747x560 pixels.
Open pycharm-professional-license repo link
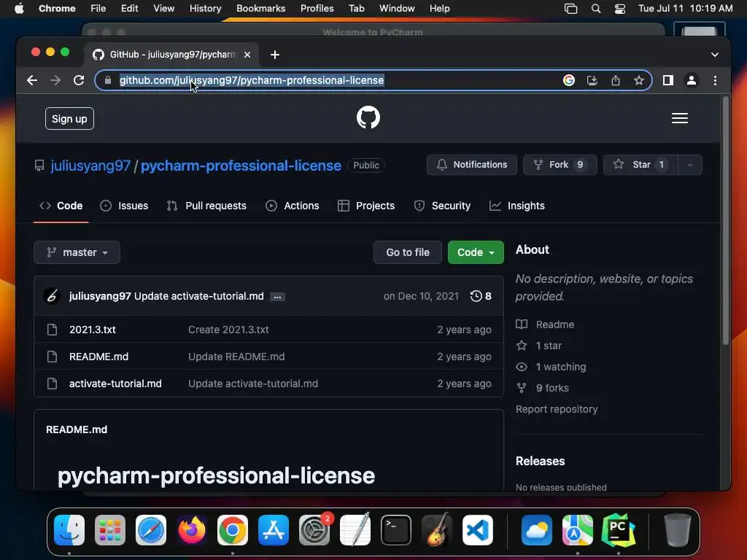[241, 166]
